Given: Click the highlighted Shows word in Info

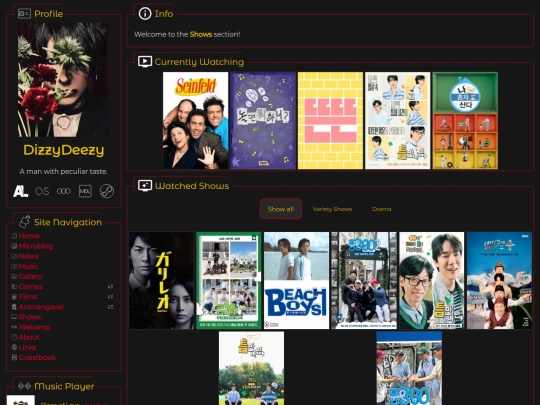Looking at the screenshot, I should 201,34.
